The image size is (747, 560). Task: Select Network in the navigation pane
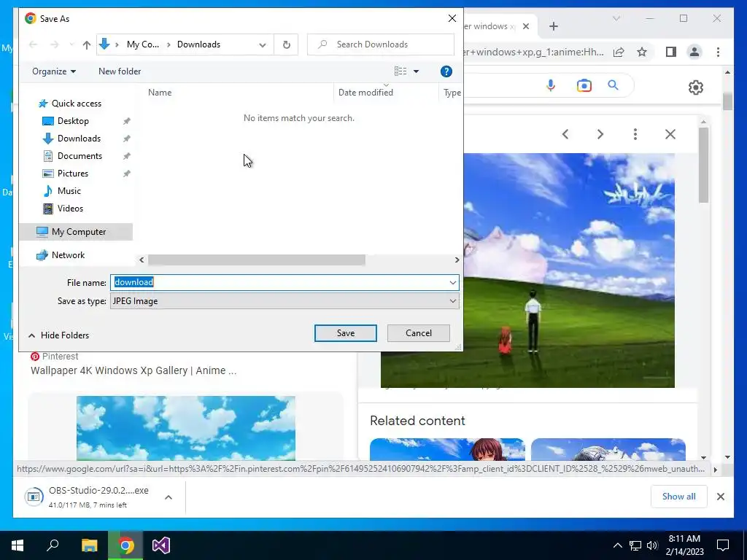[x=68, y=255]
